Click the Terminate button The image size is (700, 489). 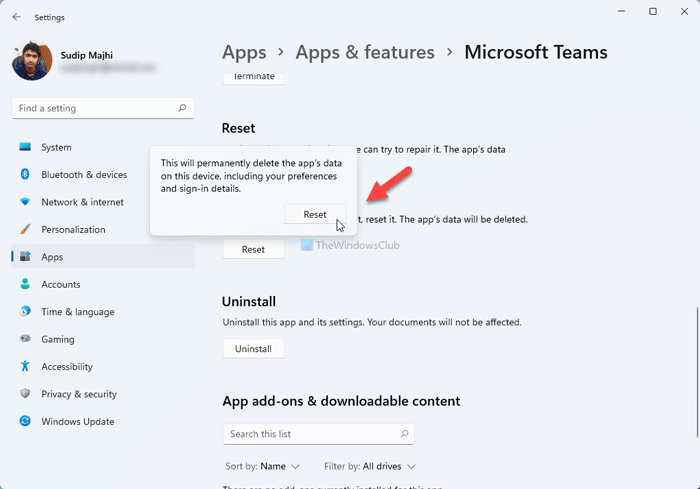253,77
